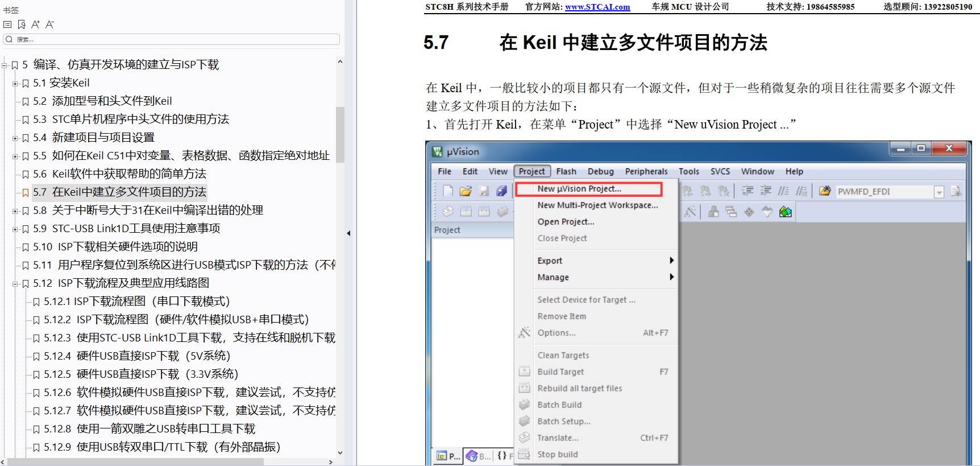This screenshot has height=466, width=980.
Task: Click the incremental find icon at toolbar end
Action: 956,191
